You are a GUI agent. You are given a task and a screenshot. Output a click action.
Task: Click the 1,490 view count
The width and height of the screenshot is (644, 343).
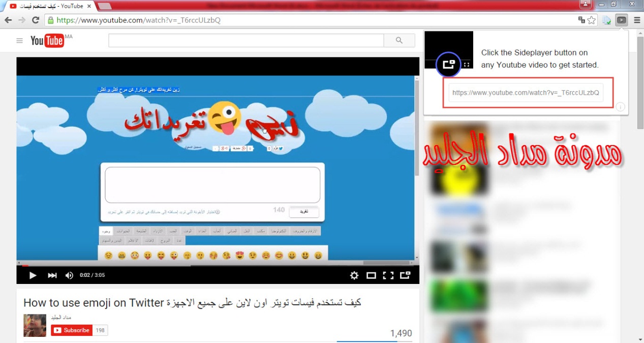click(x=401, y=333)
